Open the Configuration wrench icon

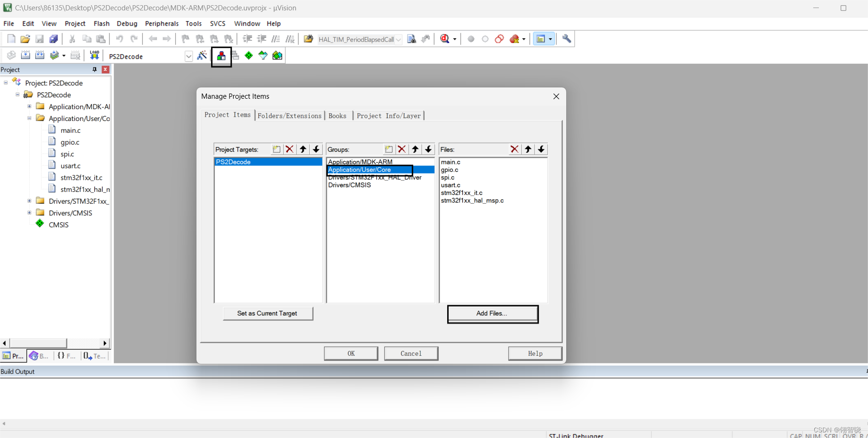point(567,39)
